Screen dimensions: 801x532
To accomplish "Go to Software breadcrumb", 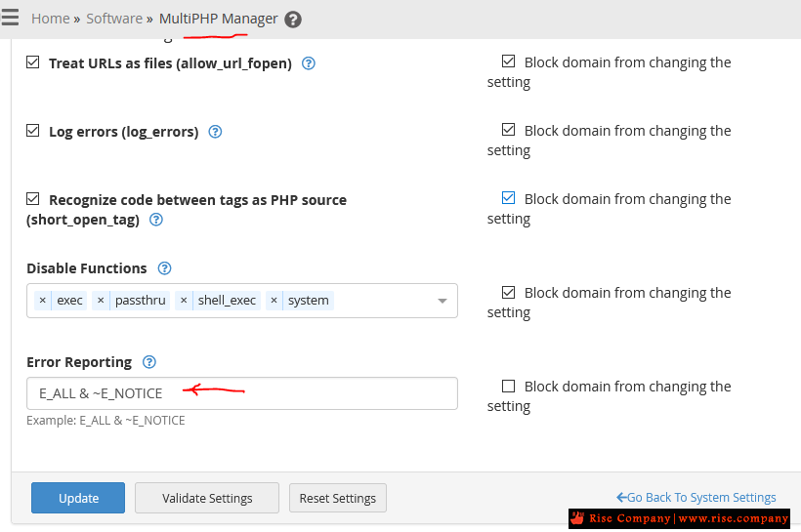I will point(114,19).
